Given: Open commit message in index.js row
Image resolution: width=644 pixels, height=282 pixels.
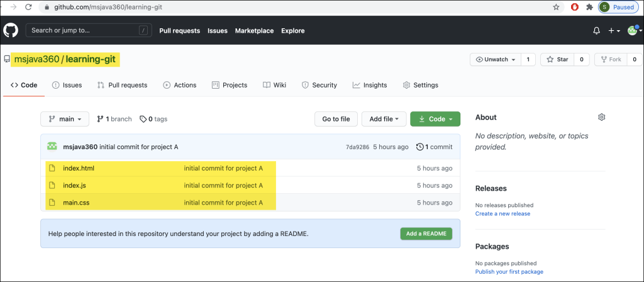Looking at the screenshot, I should (223, 186).
